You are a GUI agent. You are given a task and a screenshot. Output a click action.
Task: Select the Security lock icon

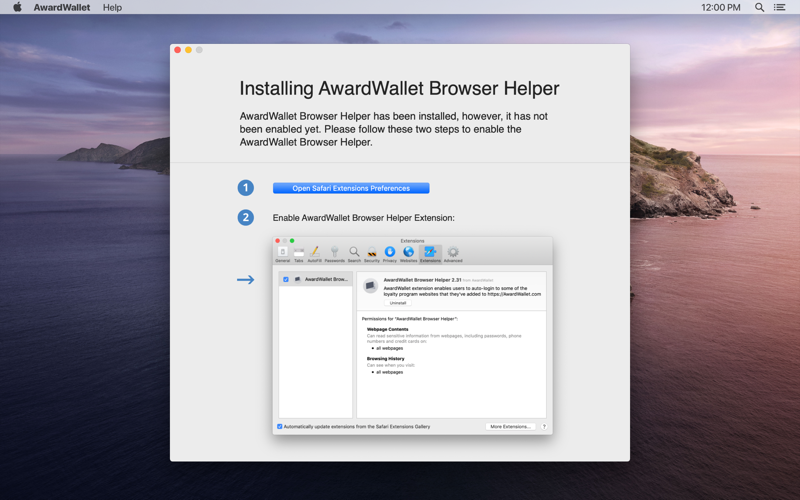pos(372,254)
